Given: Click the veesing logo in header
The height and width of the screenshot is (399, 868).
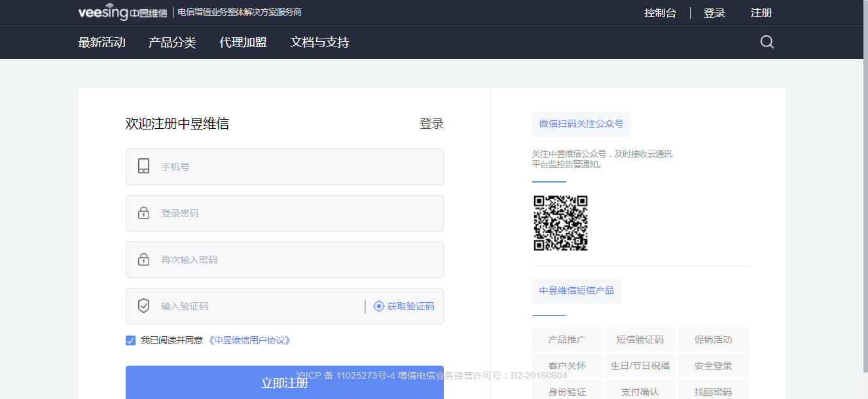Looking at the screenshot, I should click(x=122, y=13).
